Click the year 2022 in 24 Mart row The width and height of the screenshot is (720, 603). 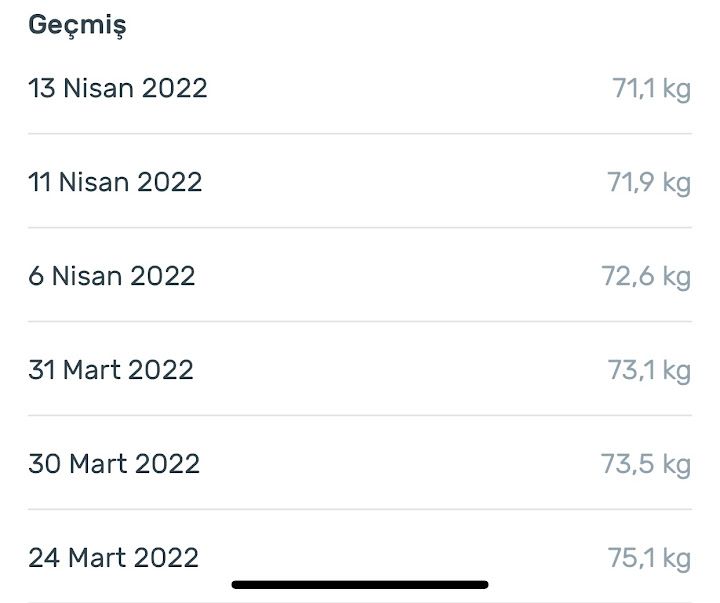tap(166, 558)
